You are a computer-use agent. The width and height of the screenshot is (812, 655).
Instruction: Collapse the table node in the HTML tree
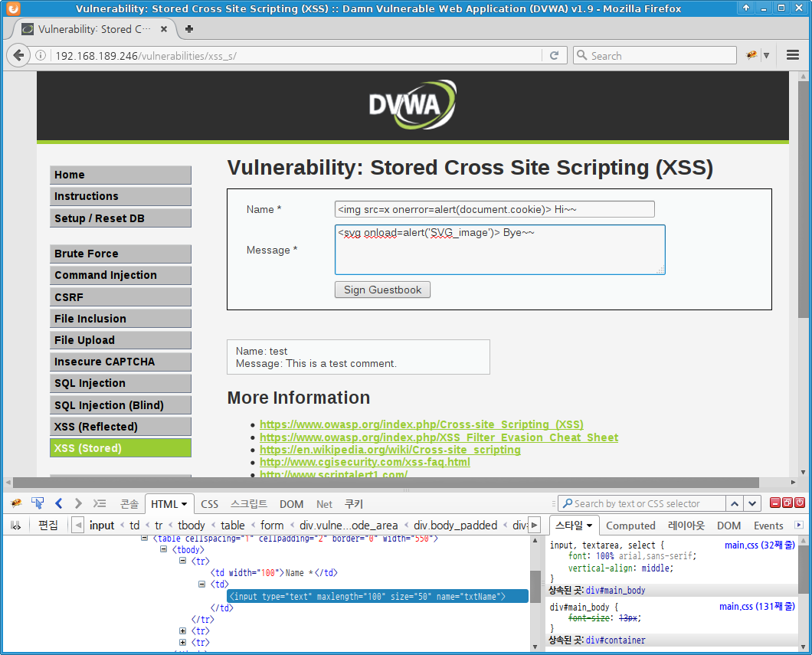coord(145,538)
